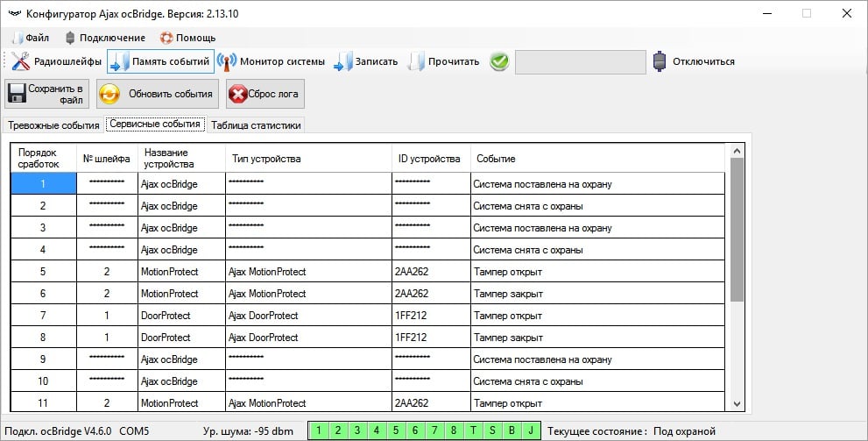868x441 pixels.
Task: Click Ajax ocBridge name in row 10
Action: click(x=181, y=381)
